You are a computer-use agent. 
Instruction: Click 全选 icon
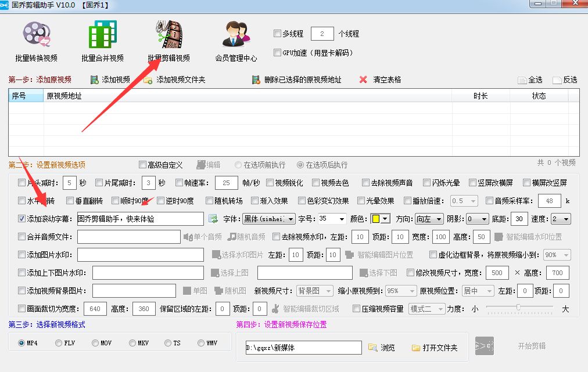tap(522, 80)
